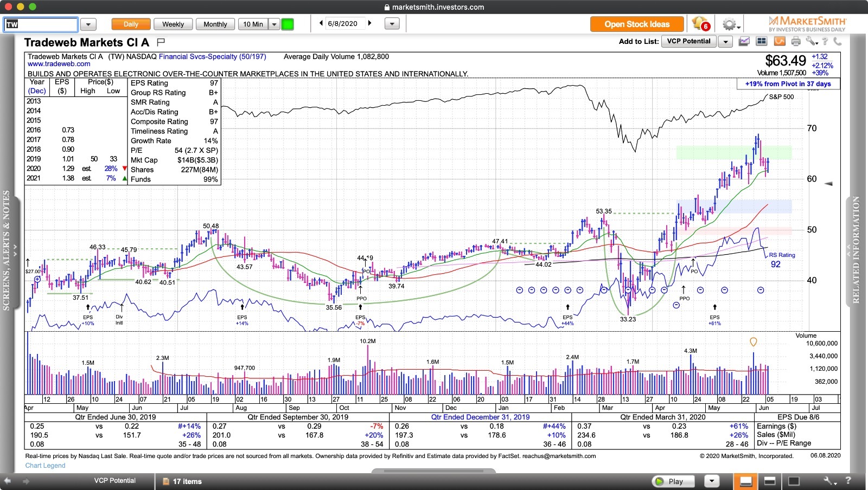
Task: Toggle the full-screen chart view at bottom right
Action: click(x=794, y=481)
